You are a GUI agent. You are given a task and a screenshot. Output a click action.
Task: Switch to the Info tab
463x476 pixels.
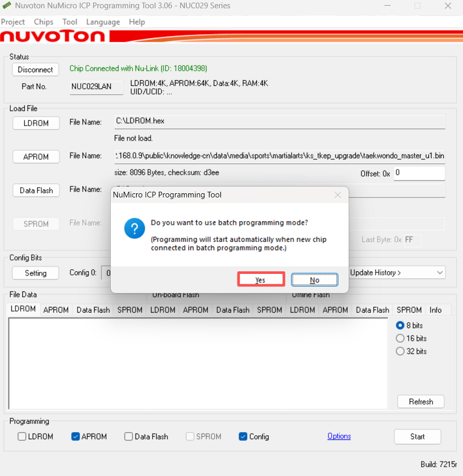coord(436,310)
